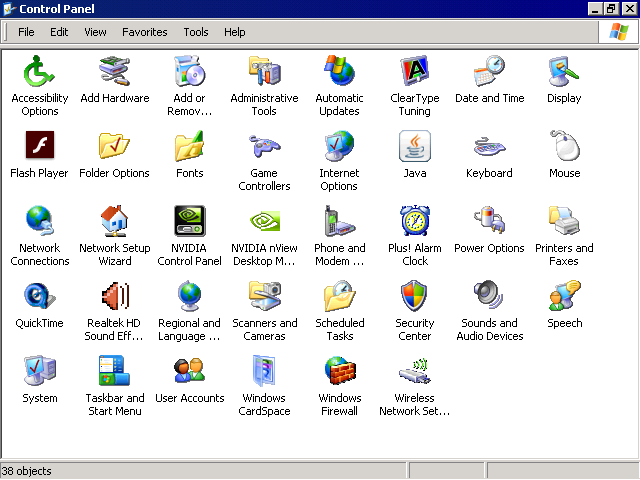Screen dimensions: 640x480
Task: Click the User Accounts icon
Action: tap(189, 370)
